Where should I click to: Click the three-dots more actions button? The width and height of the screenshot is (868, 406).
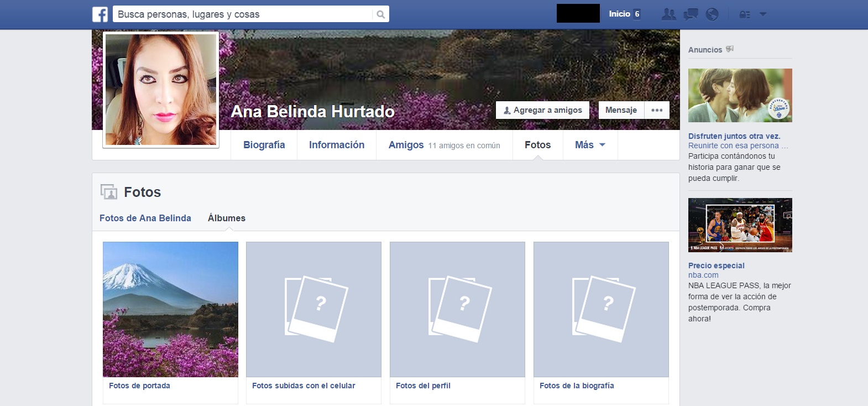click(x=657, y=110)
